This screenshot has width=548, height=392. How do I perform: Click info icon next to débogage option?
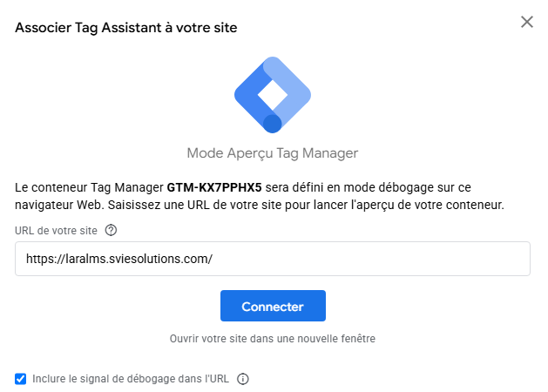pos(243,379)
